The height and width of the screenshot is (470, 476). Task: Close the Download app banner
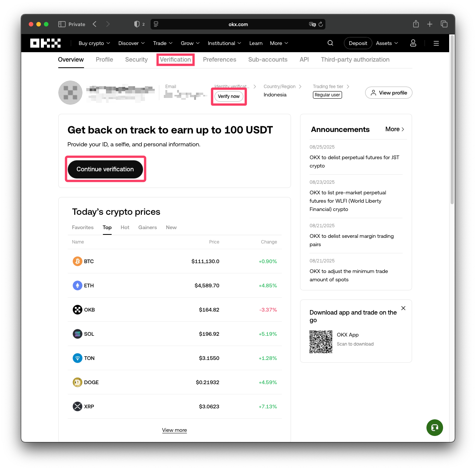[x=403, y=308]
